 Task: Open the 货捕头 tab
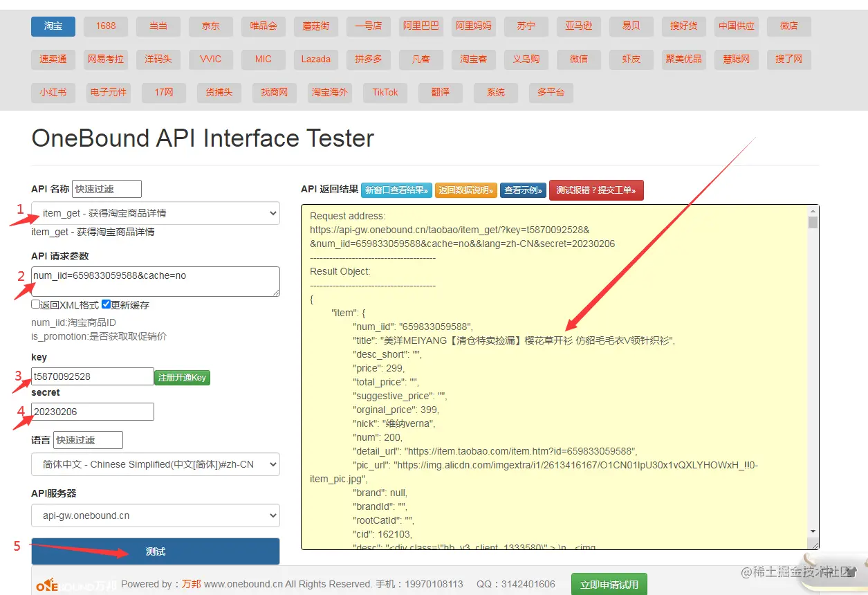(219, 93)
